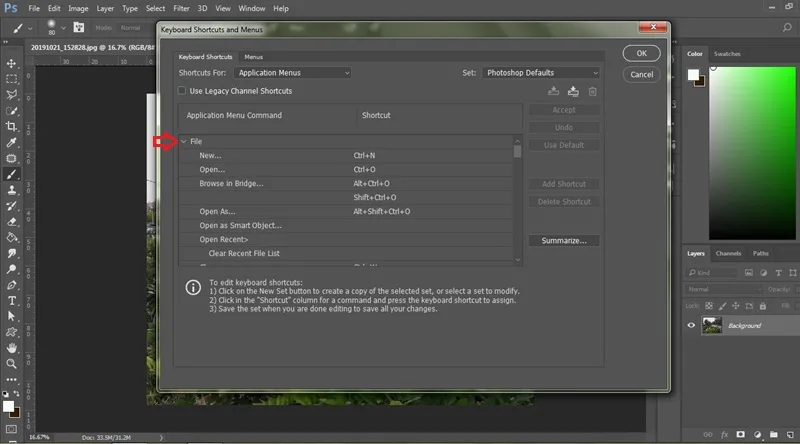Select the Move tool
The image size is (800, 444).
[x=11, y=63]
